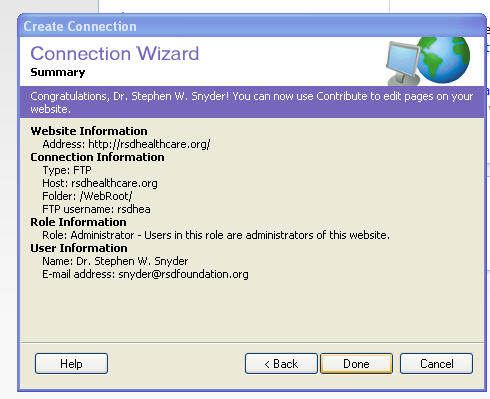This screenshot has height=399, width=490.
Task: Click the 'Connection Wizard' heading
Action: point(115,54)
